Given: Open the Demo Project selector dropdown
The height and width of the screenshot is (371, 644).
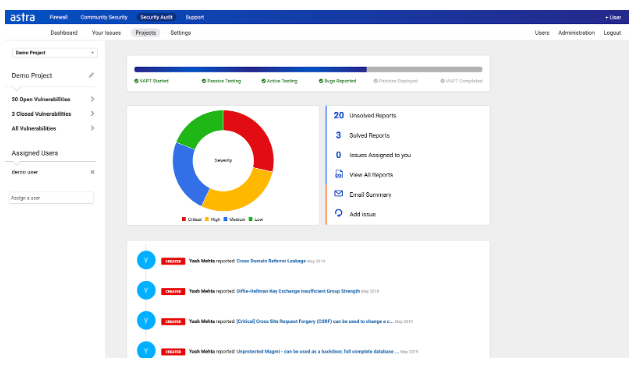Looking at the screenshot, I should (55, 53).
